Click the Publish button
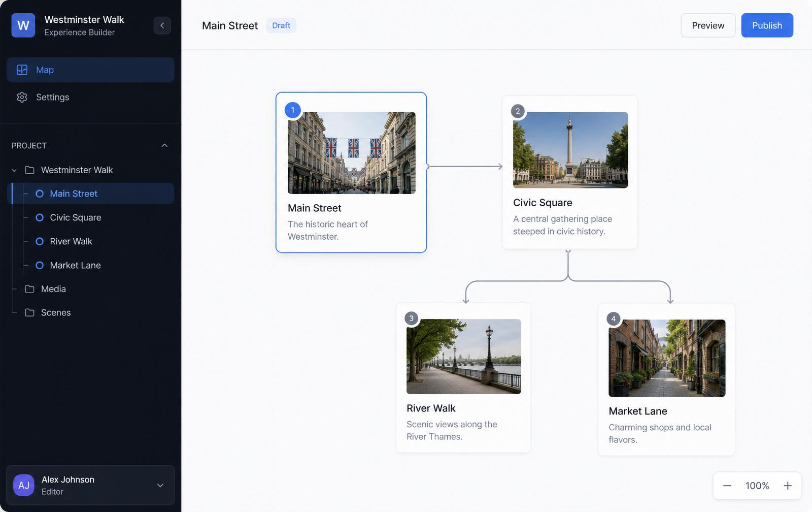Screen dimensions: 812x512 pyautogui.click(x=767, y=25)
